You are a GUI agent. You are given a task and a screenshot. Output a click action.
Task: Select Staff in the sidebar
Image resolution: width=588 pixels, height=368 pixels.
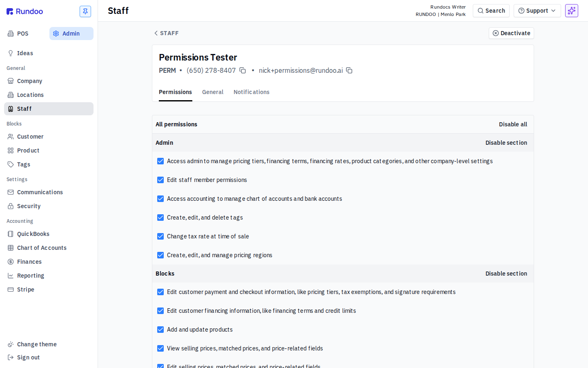pyautogui.click(x=49, y=109)
